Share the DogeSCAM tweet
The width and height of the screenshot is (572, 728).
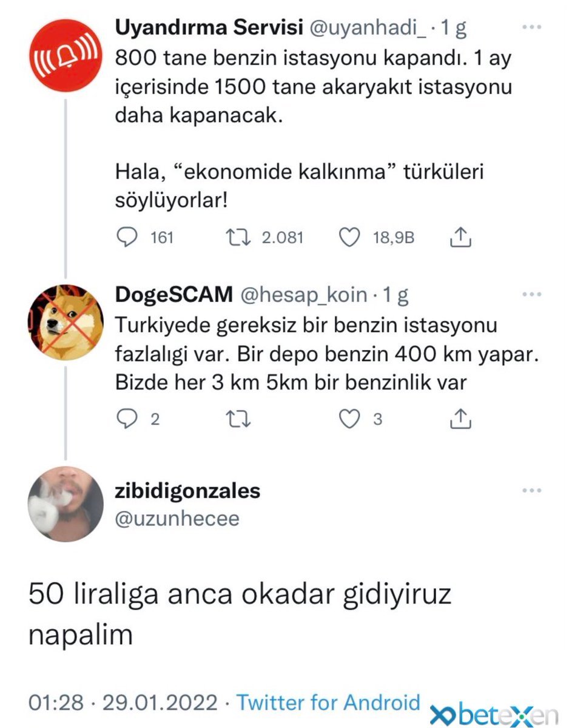click(x=460, y=419)
